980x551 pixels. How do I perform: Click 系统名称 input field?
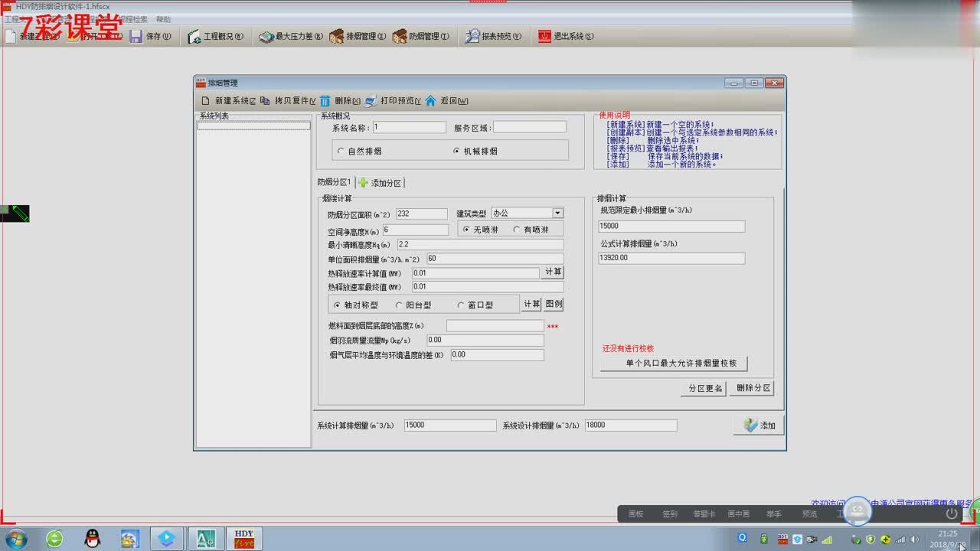tap(409, 128)
